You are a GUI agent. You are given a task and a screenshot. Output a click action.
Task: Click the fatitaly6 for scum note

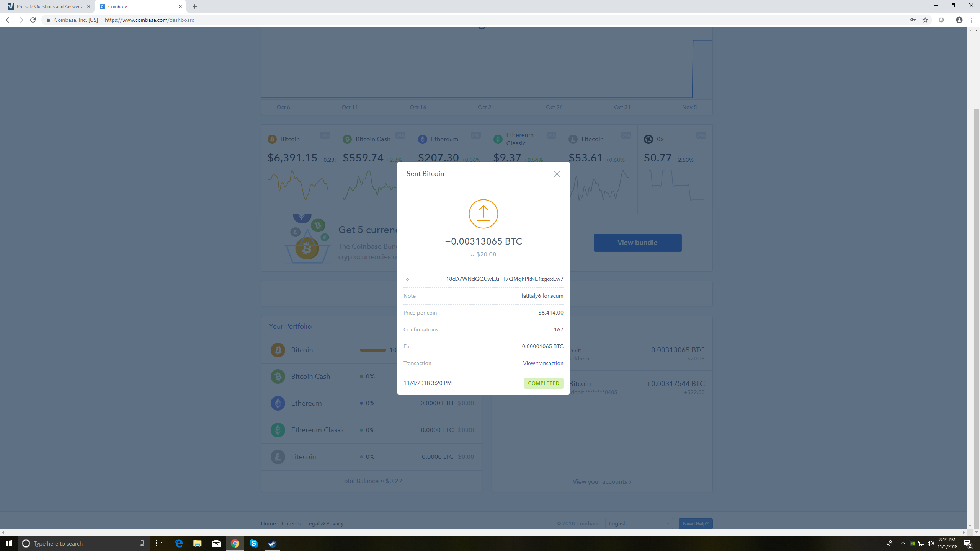tap(542, 296)
